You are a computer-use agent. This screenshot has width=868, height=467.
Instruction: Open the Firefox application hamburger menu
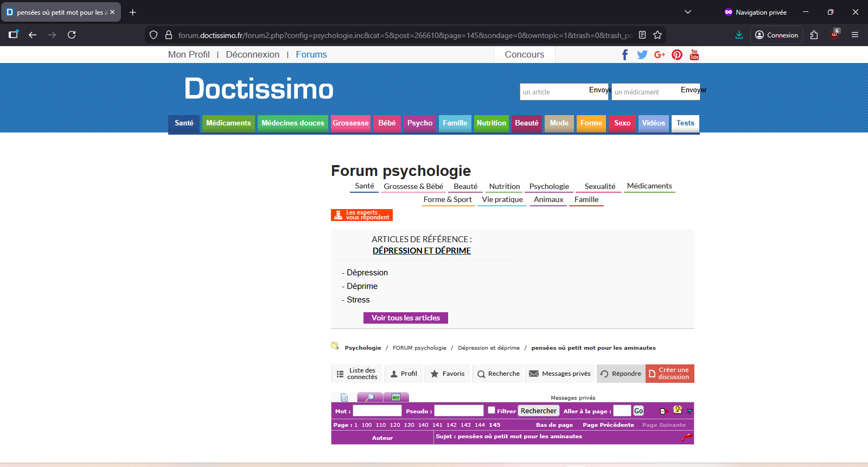pos(855,35)
